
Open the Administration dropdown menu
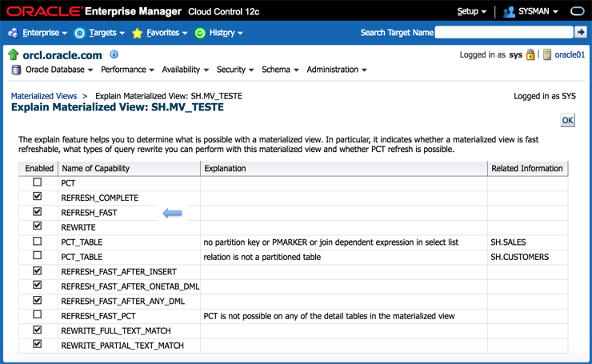[337, 70]
